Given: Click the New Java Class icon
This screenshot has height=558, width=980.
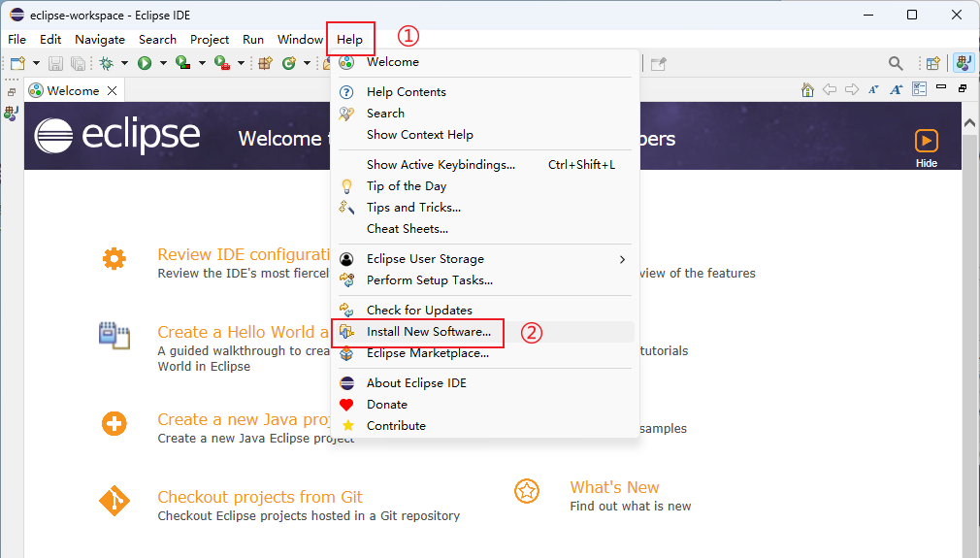Looking at the screenshot, I should click(x=289, y=63).
